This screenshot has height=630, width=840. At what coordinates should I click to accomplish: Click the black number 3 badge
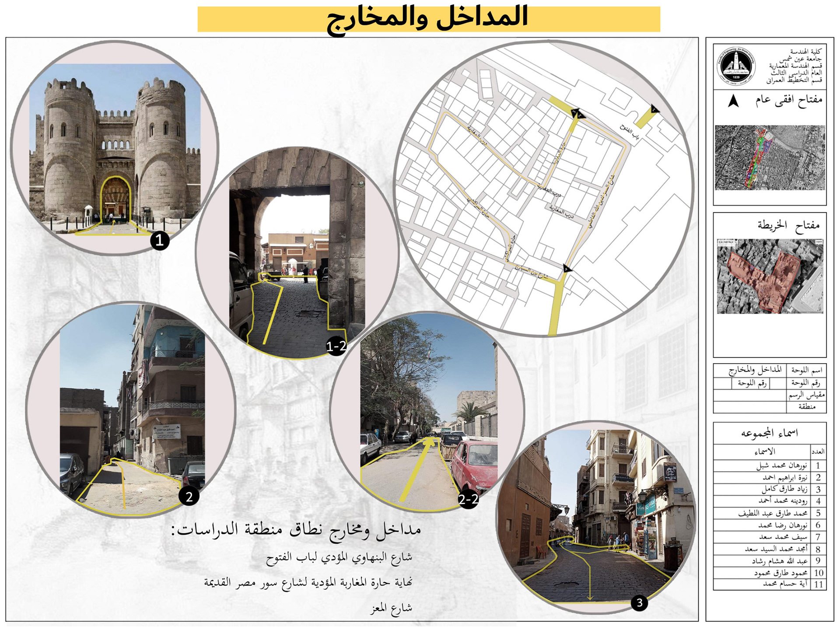click(x=639, y=603)
